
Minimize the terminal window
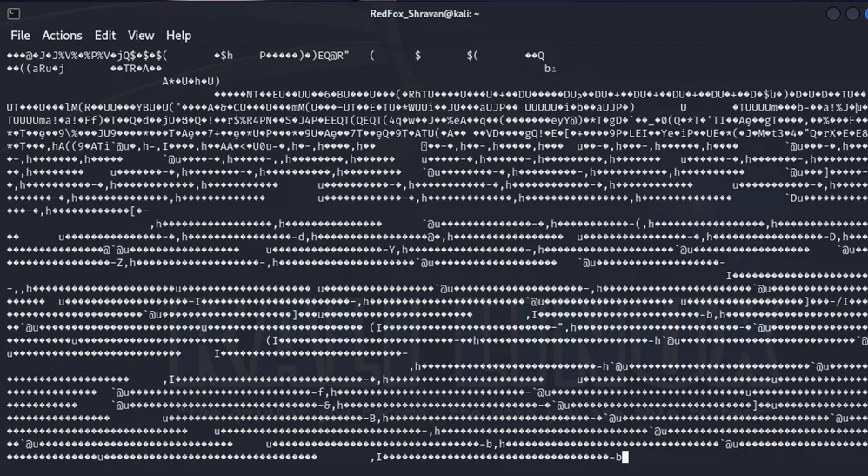click(833, 14)
